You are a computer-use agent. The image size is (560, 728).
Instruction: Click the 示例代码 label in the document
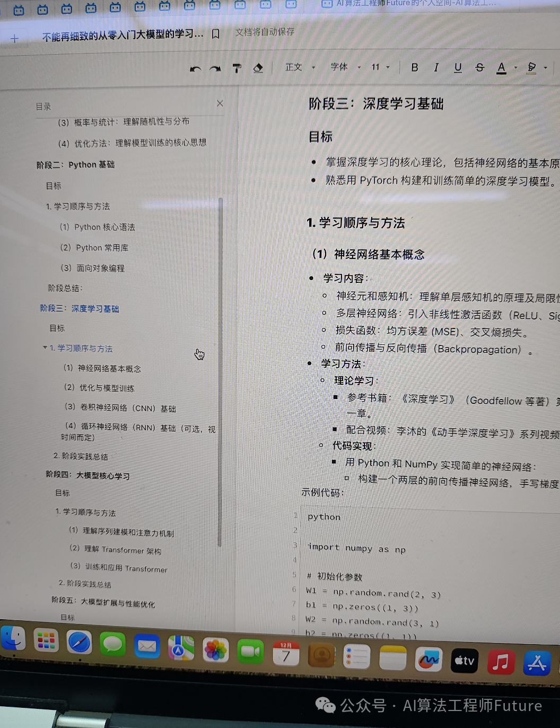tap(322, 492)
